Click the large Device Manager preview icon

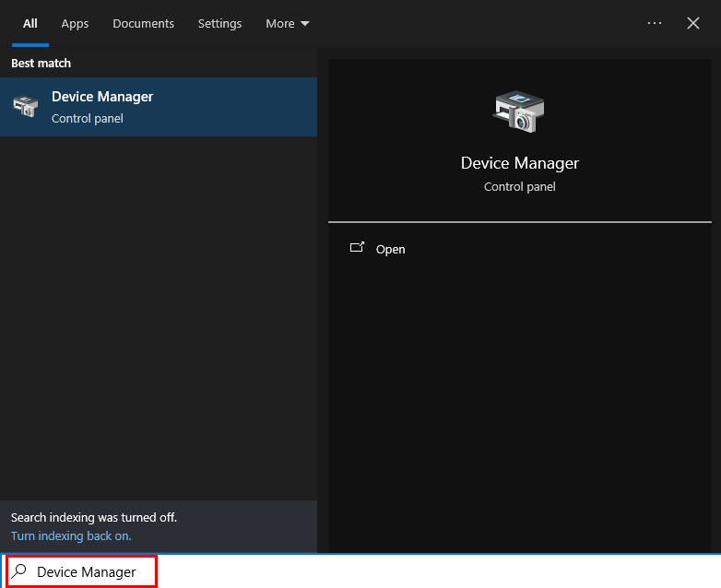tap(519, 112)
